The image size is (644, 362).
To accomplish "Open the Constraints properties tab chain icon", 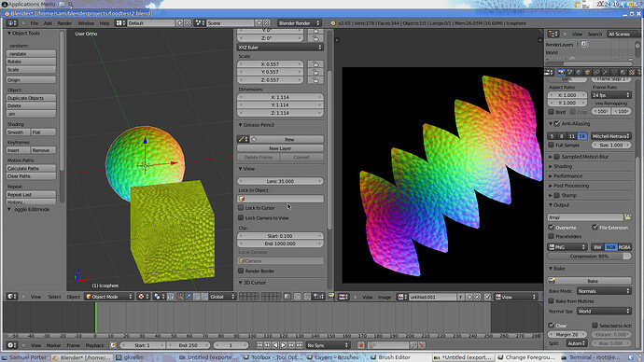I will click(596, 72).
